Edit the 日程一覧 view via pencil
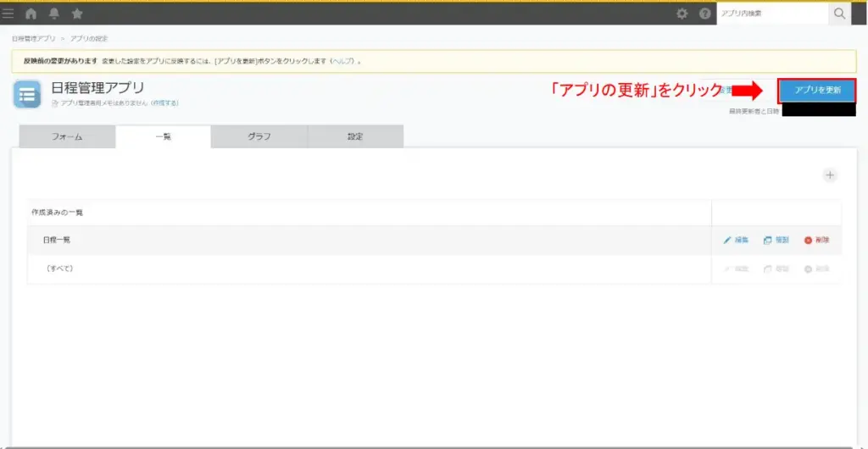This screenshot has height=449, width=868. [x=737, y=241]
